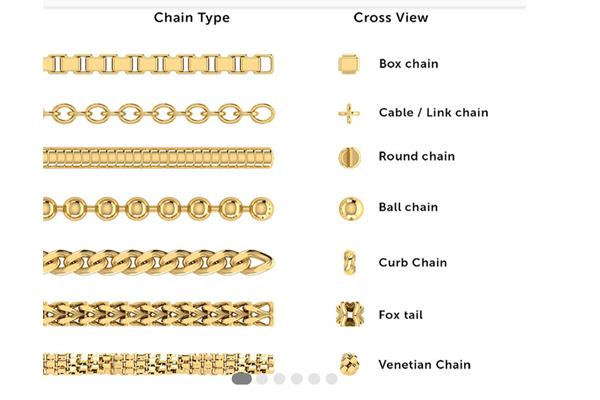Select the curb chain strip image
This screenshot has height=400, width=600.
(158, 262)
